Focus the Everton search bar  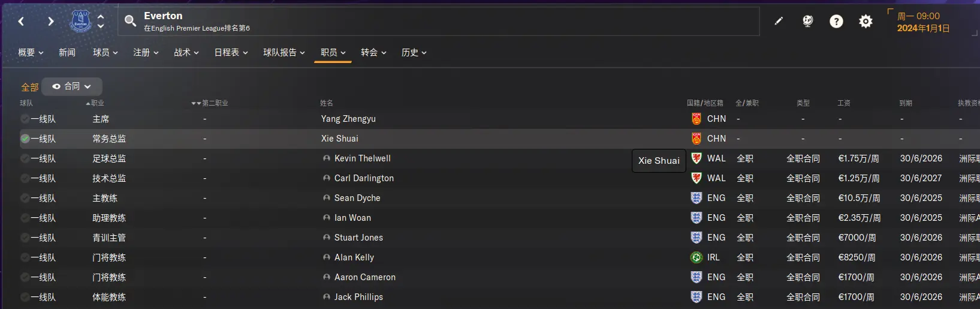pos(439,22)
